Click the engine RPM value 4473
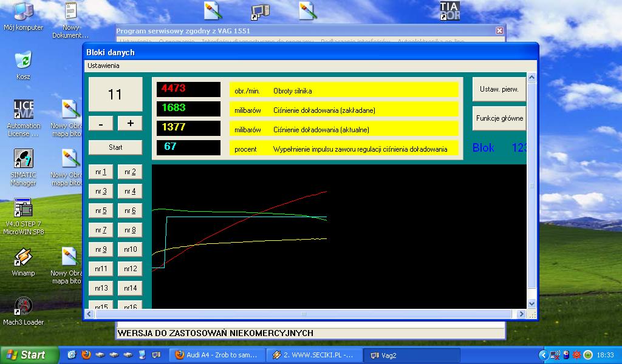 188,90
